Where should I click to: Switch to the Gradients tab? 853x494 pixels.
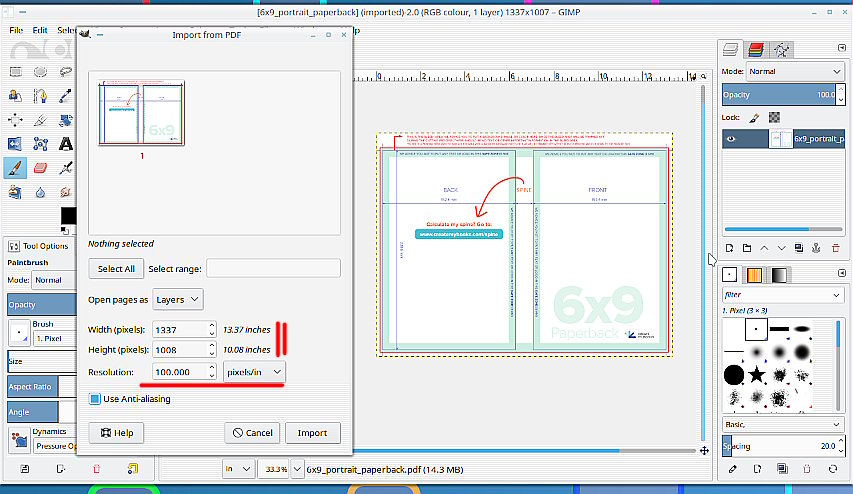point(779,275)
